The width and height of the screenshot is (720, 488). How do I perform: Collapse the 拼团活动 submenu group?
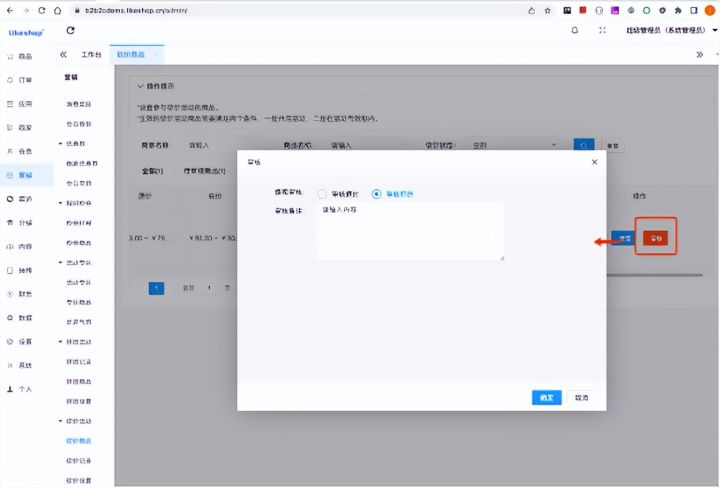pyautogui.click(x=75, y=342)
